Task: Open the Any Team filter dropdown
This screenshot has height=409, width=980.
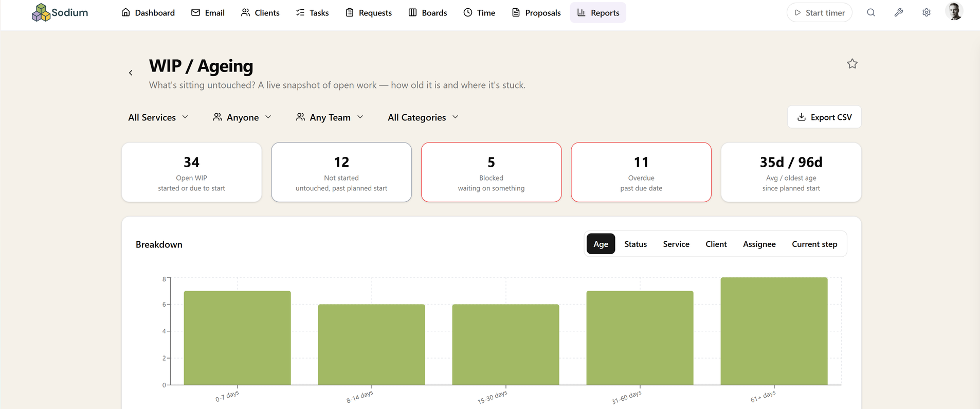Action: click(x=330, y=117)
